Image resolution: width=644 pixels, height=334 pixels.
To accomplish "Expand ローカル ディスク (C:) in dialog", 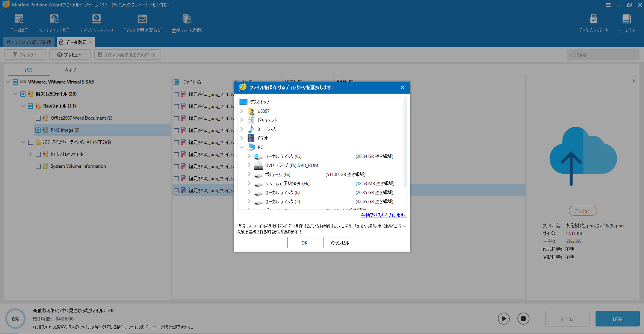I will (249, 156).
